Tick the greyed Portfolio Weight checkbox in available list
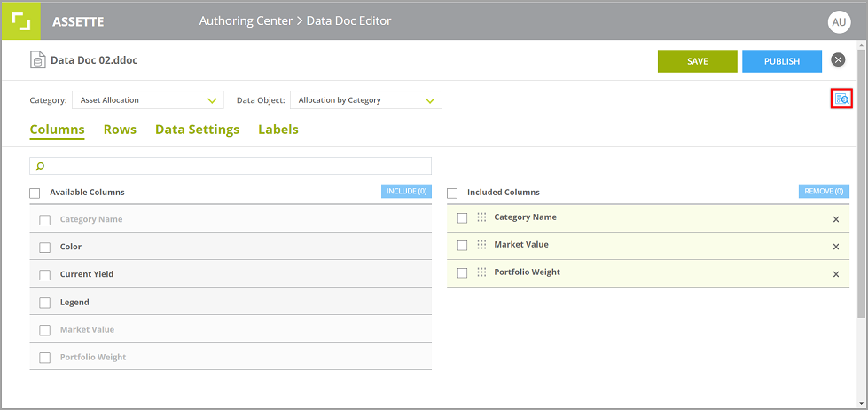Viewport: 868px width, 410px height. pos(45,358)
